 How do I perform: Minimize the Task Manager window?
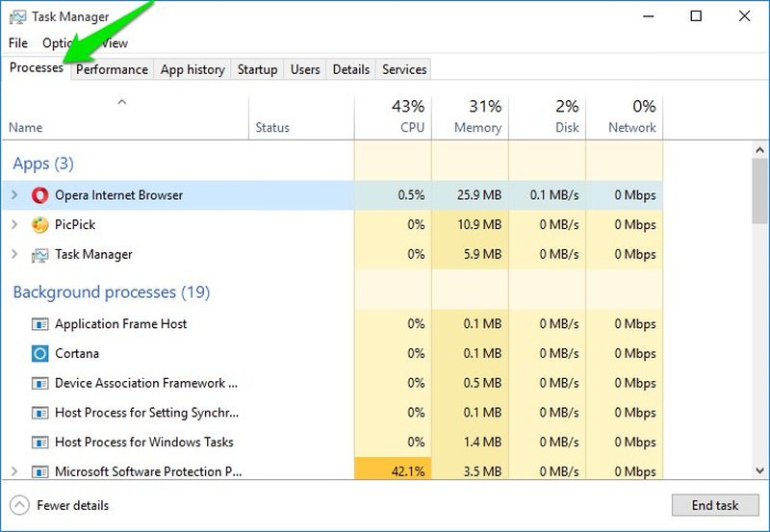tap(649, 16)
